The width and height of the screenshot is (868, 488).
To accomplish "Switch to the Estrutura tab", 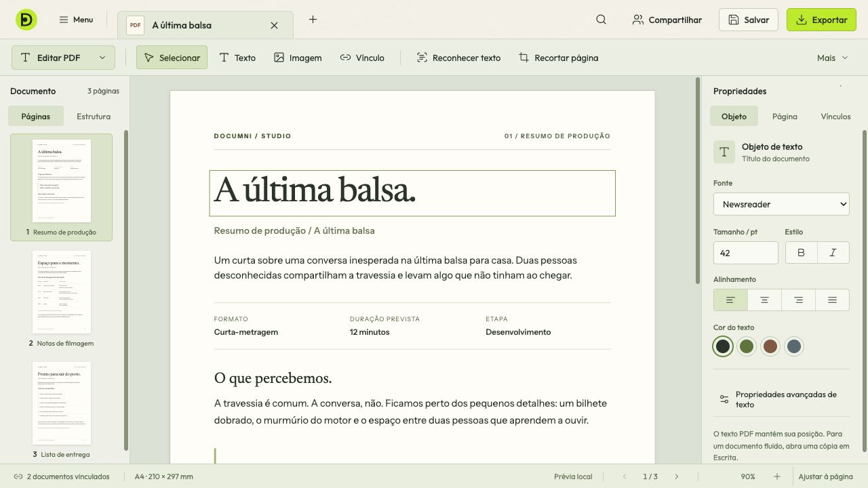I will (94, 116).
